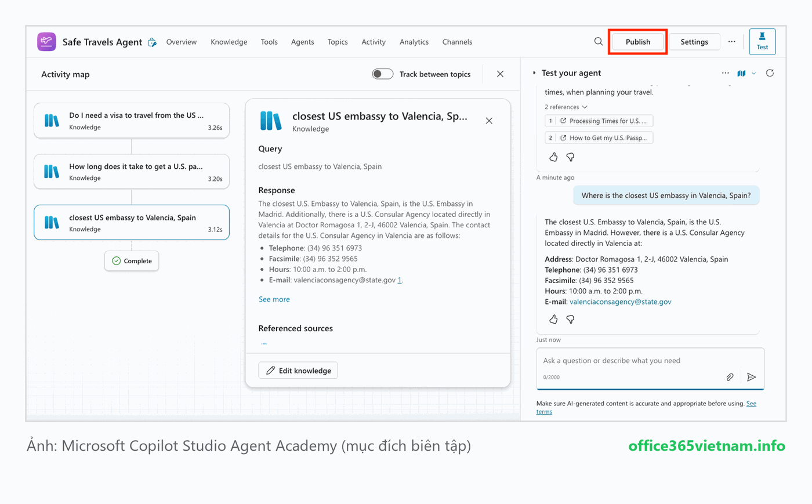Switch to the Analytics tab
This screenshot has height=504, width=812.
414,42
